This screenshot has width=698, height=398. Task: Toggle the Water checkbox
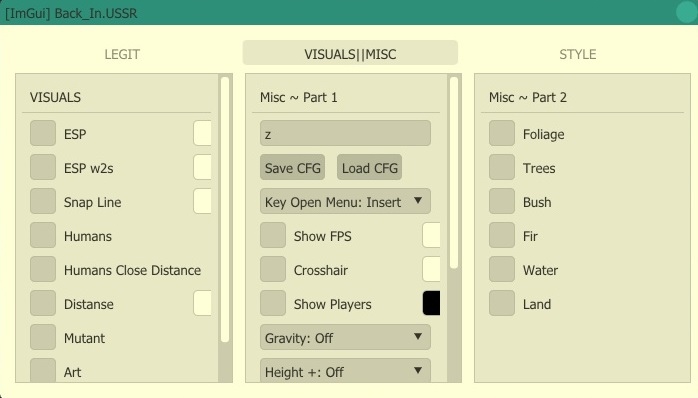point(502,269)
